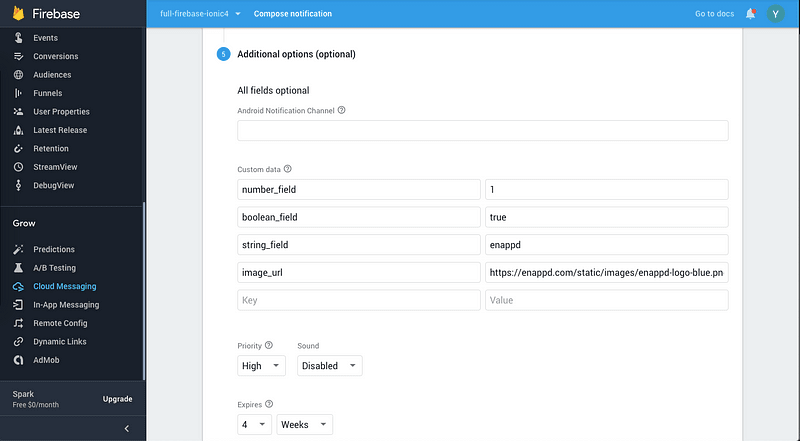Click the number_field key input
The width and height of the screenshot is (800, 441).
click(x=359, y=189)
